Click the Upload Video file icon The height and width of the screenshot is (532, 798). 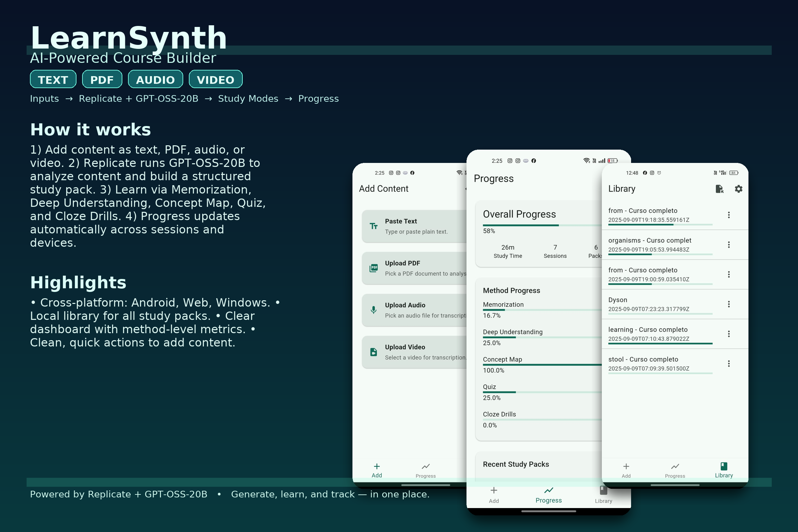[373, 352]
